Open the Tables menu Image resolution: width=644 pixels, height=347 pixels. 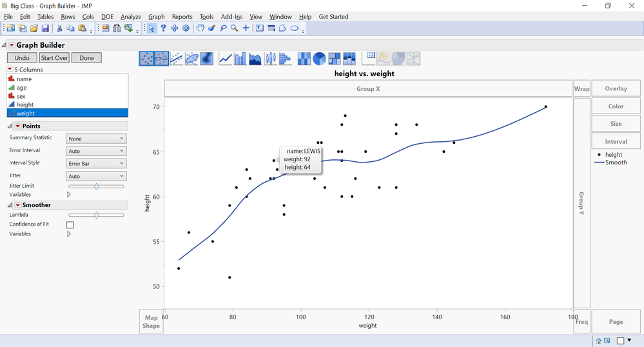click(x=45, y=16)
